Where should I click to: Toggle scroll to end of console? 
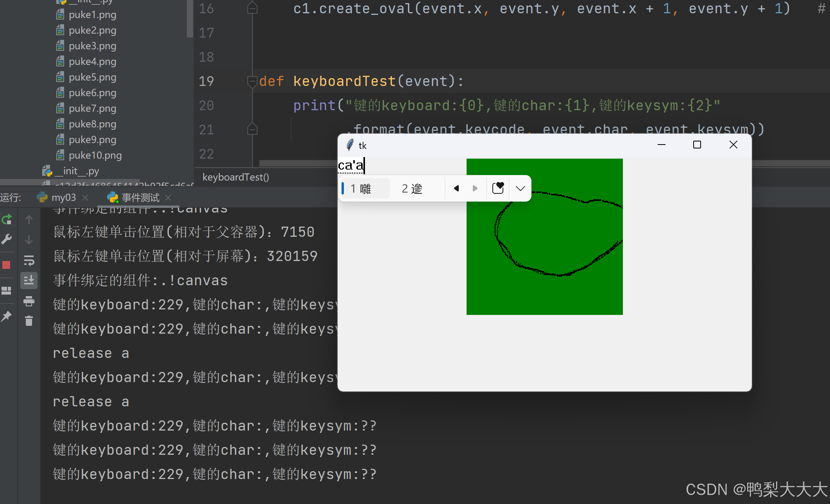coord(29,281)
